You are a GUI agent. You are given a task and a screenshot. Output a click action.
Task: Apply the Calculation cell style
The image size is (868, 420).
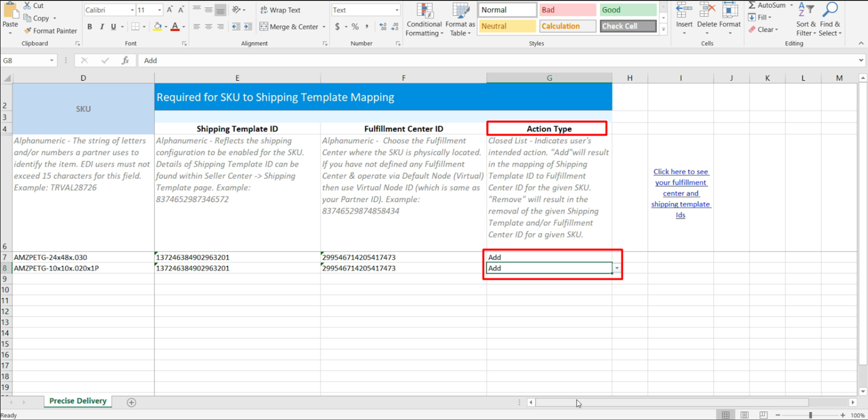567,26
